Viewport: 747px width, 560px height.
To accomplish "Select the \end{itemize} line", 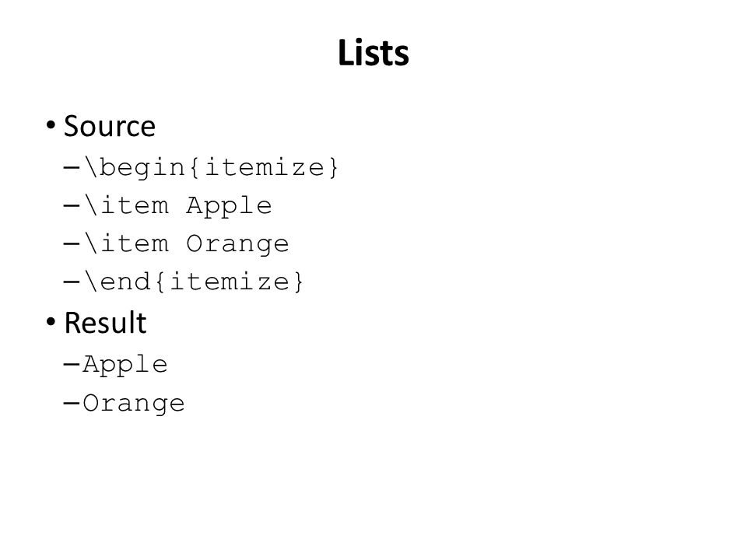I will coord(194,282).
